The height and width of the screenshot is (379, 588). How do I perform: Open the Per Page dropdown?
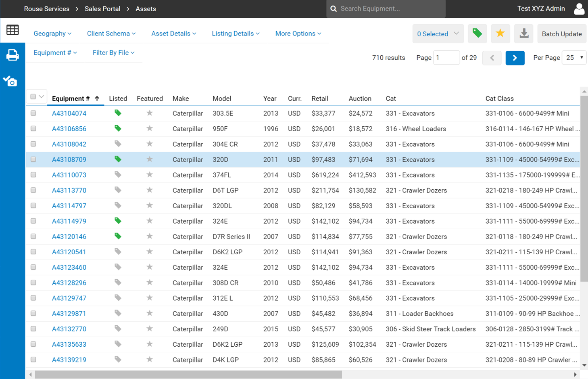pyautogui.click(x=574, y=58)
